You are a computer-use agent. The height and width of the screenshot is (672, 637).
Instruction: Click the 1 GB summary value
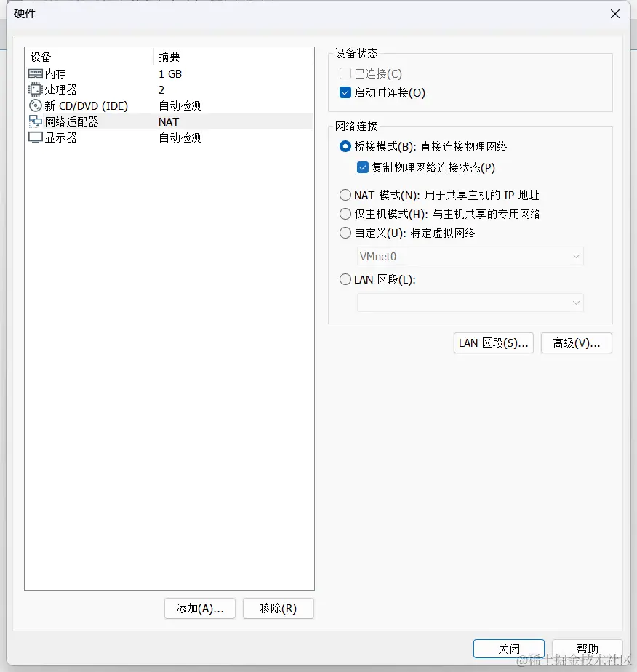[x=170, y=73]
